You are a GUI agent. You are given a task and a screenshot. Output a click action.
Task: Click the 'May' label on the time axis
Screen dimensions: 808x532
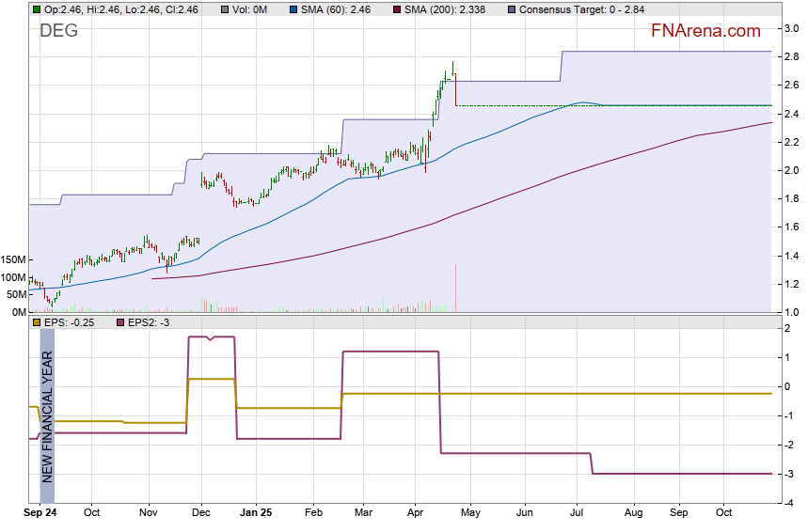pyautogui.click(x=469, y=514)
